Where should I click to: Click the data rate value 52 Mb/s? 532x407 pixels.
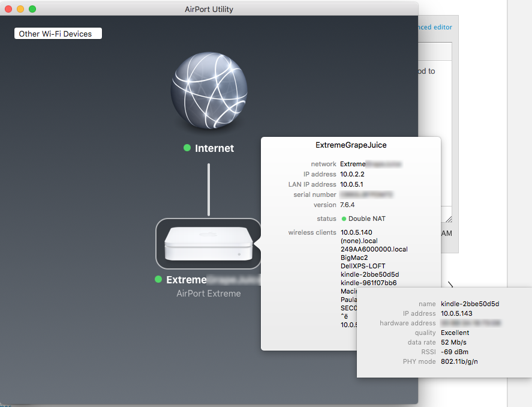point(453,342)
